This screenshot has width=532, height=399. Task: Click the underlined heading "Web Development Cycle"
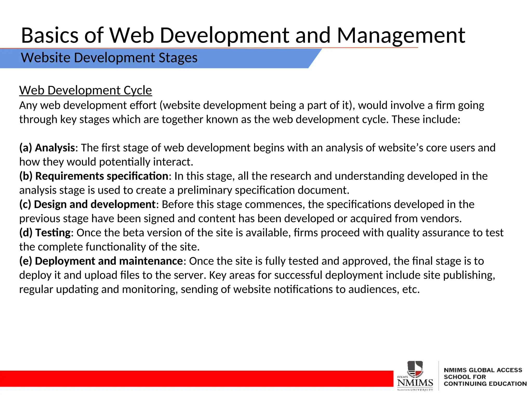click(x=85, y=90)
